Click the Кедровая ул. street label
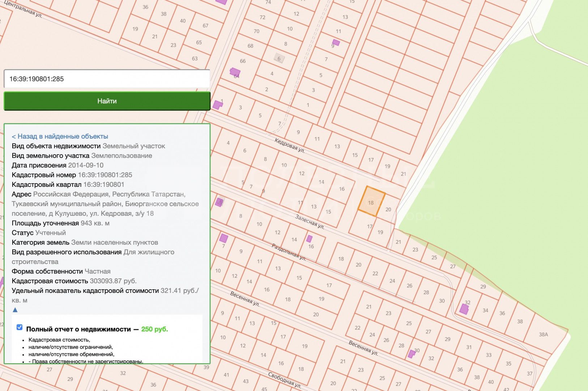The image size is (588, 391). pyautogui.click(x=290, y=145)
